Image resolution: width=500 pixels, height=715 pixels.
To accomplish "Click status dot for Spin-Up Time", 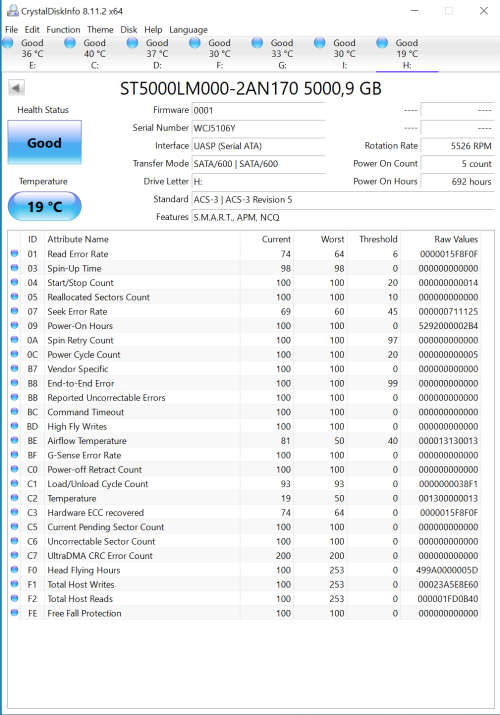I will [15, 268].
